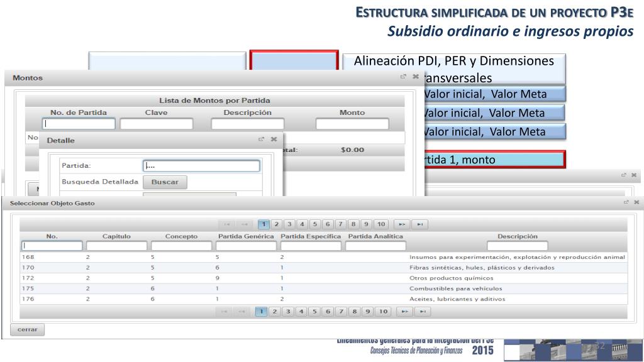Maximize the Detalle dialog
This screenshot has width=644, height=362.
coord(262,140)
